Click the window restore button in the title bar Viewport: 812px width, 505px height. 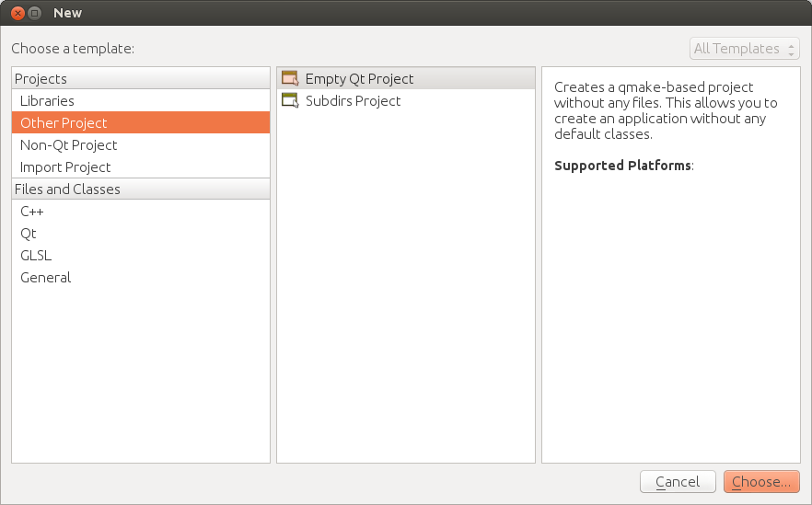pyautogui.click(x=34, y=13)
